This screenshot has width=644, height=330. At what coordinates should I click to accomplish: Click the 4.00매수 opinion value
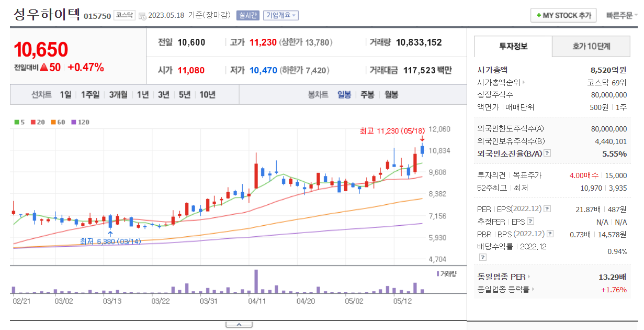[x=585, y=175]
